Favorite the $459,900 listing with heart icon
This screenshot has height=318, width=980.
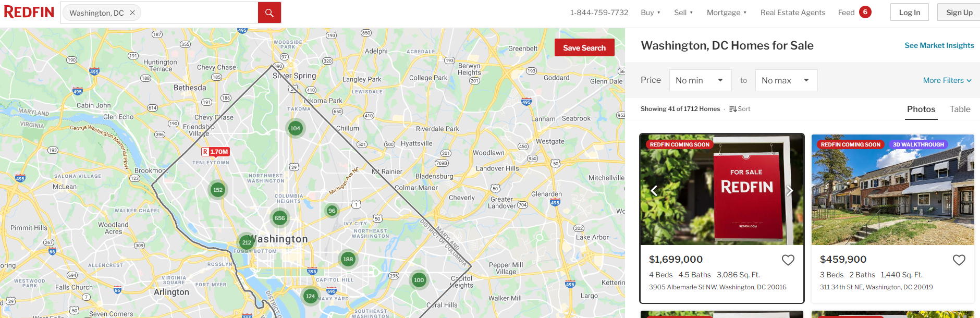959,260
